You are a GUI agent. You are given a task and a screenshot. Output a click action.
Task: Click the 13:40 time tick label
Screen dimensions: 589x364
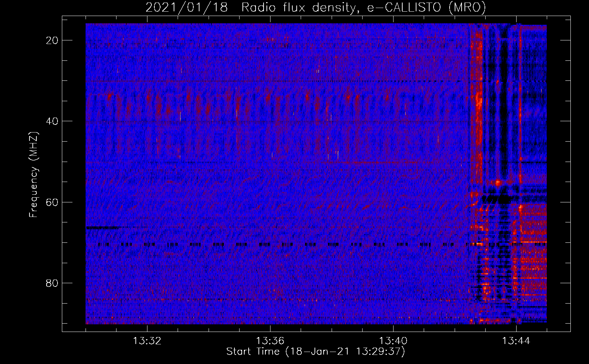(x=393, y=341)
